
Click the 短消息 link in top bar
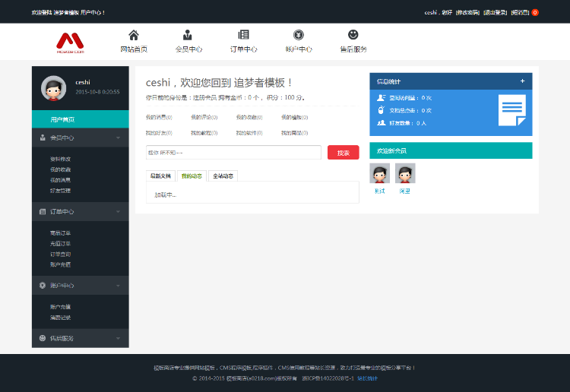click(520, 12)
